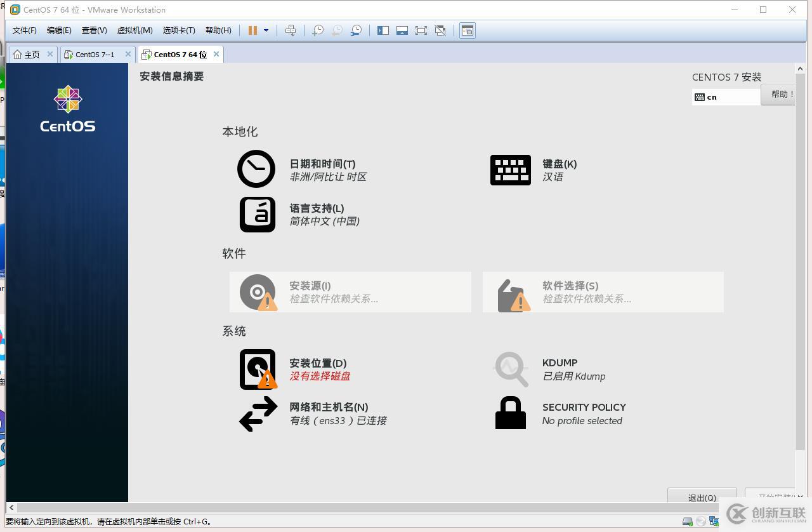
Task: Click the 安装源 disc icon
Action: (x=258, y=292)
